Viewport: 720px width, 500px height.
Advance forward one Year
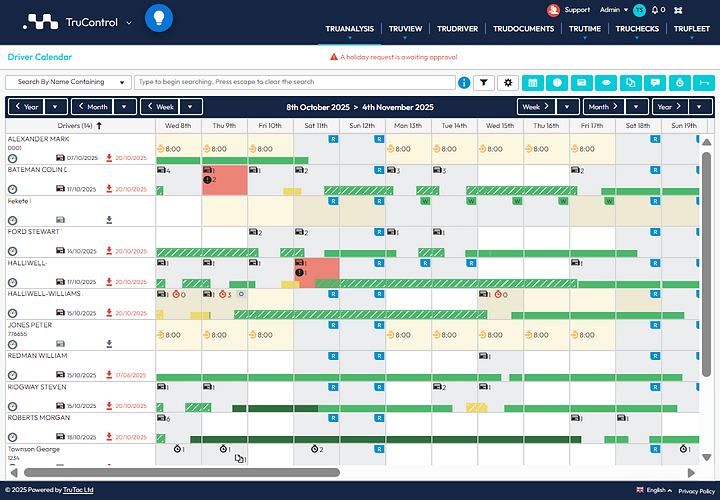tap(670, 107)
